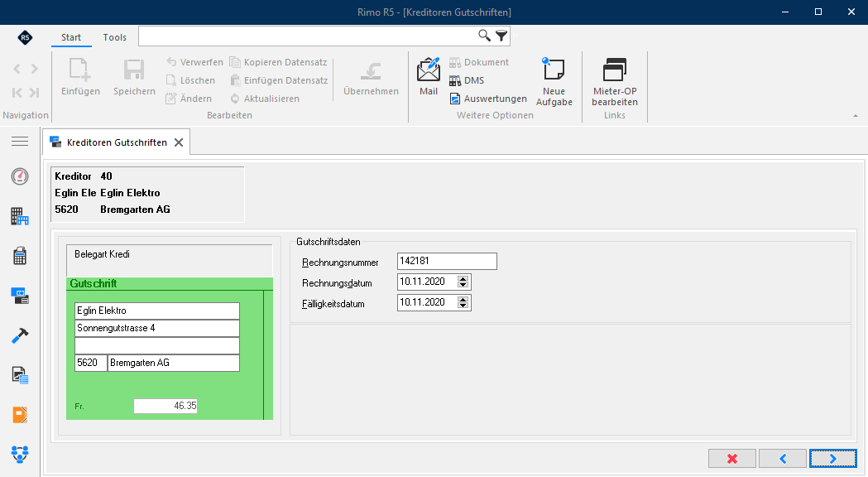The height and width of the screenshot is (477, 868).
Task: Collapse the ribbon with the small arrow
Action: pos(856,116)
